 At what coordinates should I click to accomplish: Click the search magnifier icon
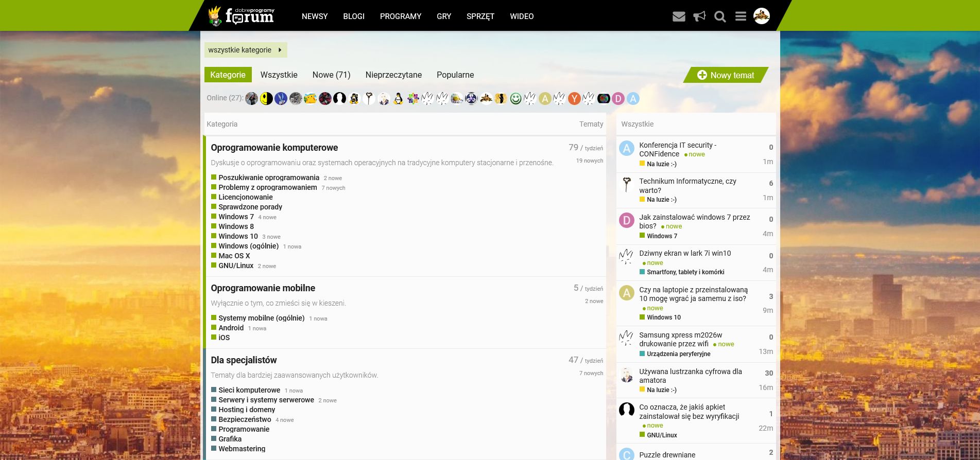720,16
